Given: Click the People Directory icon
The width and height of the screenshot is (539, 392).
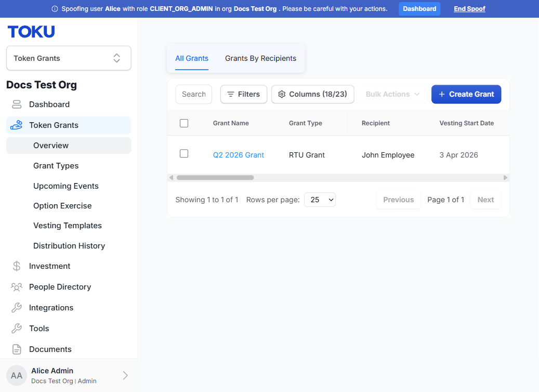Looking at the screenshot, I should [17, 287].
